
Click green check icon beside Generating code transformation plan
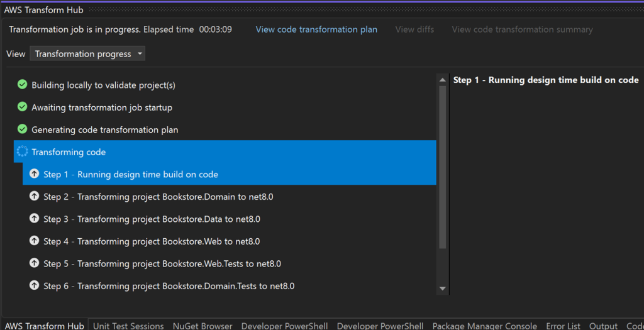(22, 129)
